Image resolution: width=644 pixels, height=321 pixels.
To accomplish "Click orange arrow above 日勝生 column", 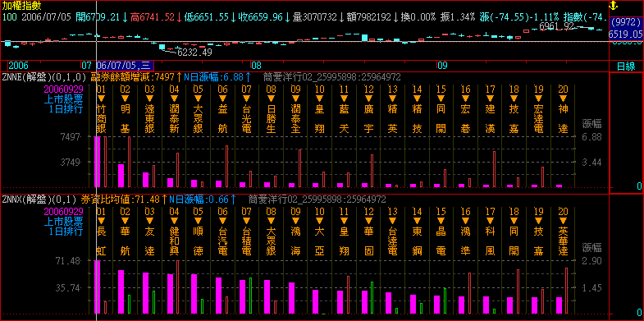I will point(271,99).
